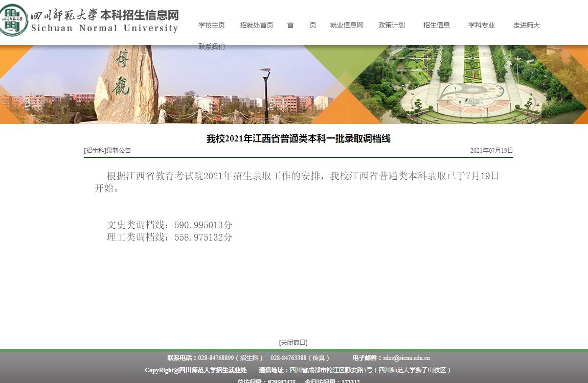The width and height of the screenshot is (588, 383).
Task: Click the 理工类调档线 558.975132分 line
Action: [170, 237]
